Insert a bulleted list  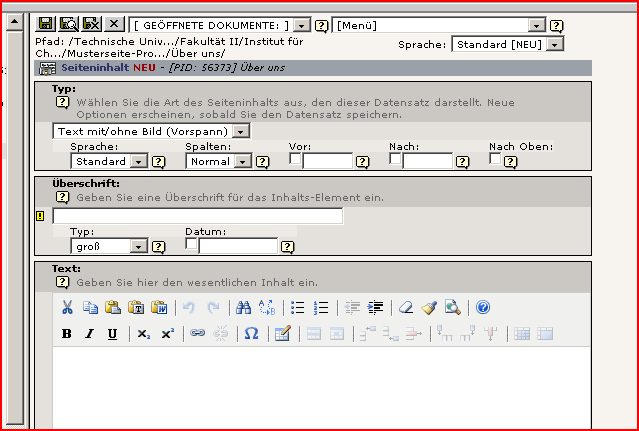click(298, 308)
